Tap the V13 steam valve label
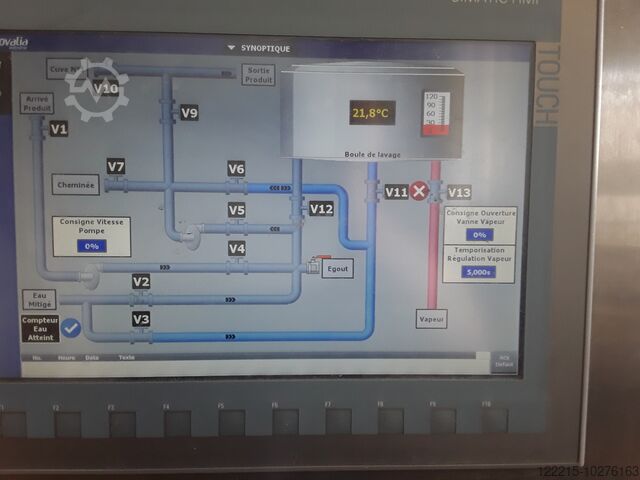Image resolution: width=640 pixels, height=480 pixels. [x=459, y=192]
